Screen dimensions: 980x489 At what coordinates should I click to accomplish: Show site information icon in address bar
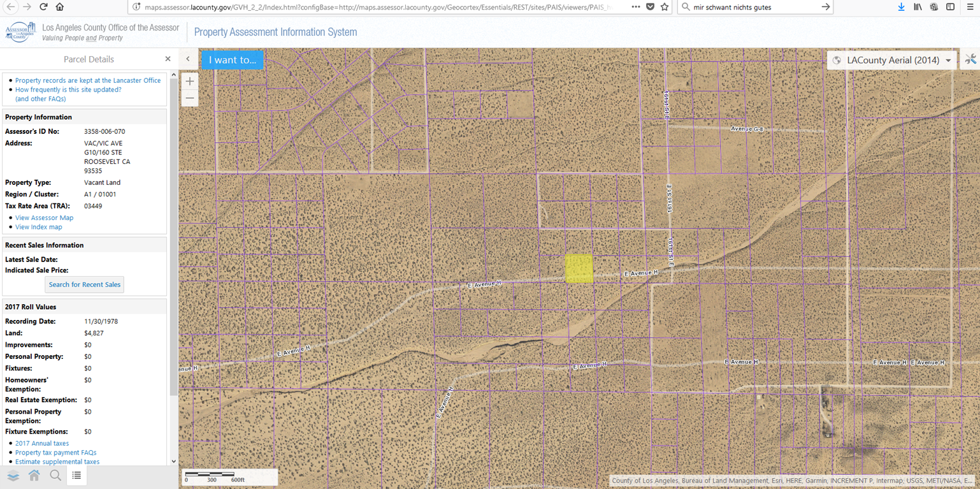pyautogui.click(x=136, y=7)
